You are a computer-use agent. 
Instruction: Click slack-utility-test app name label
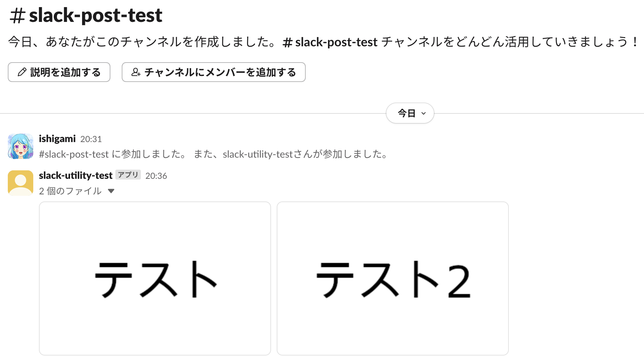point(75,175)
